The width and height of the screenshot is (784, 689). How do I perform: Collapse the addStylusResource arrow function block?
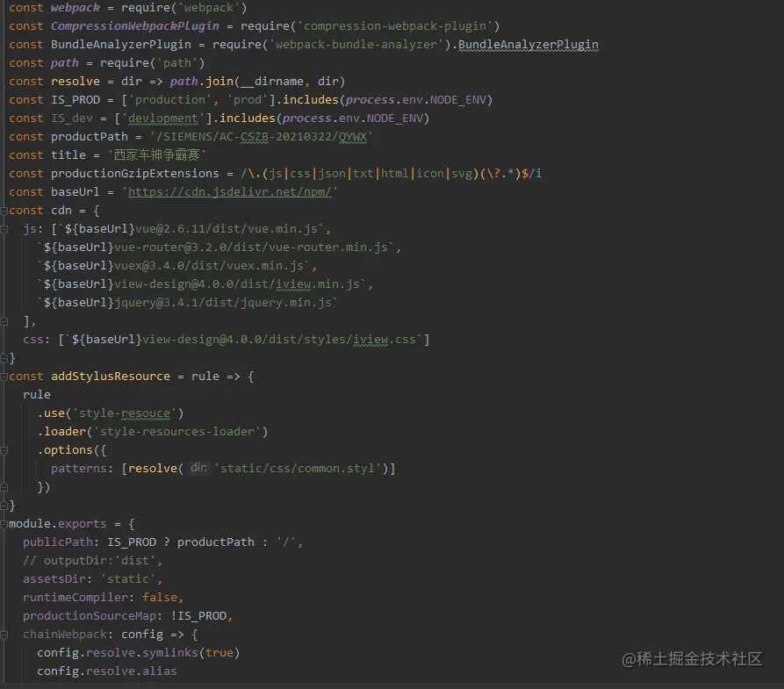click(4, 376)
